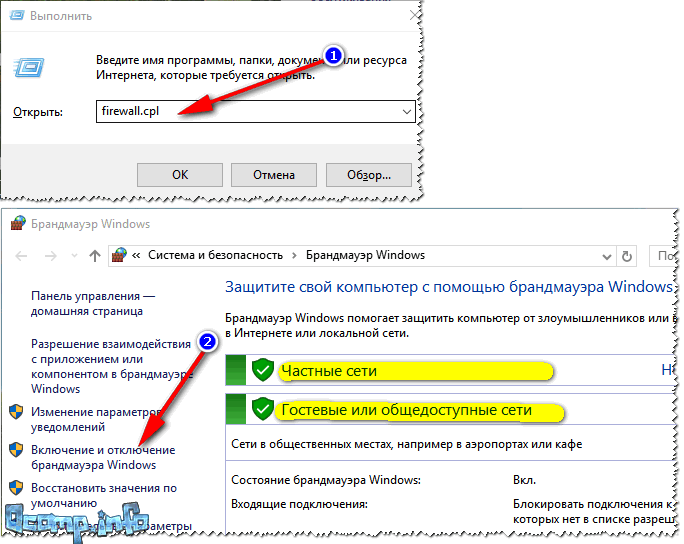Screen dimensions: 684x544
Task: Go forward with the right arrow
Action: 51,256
